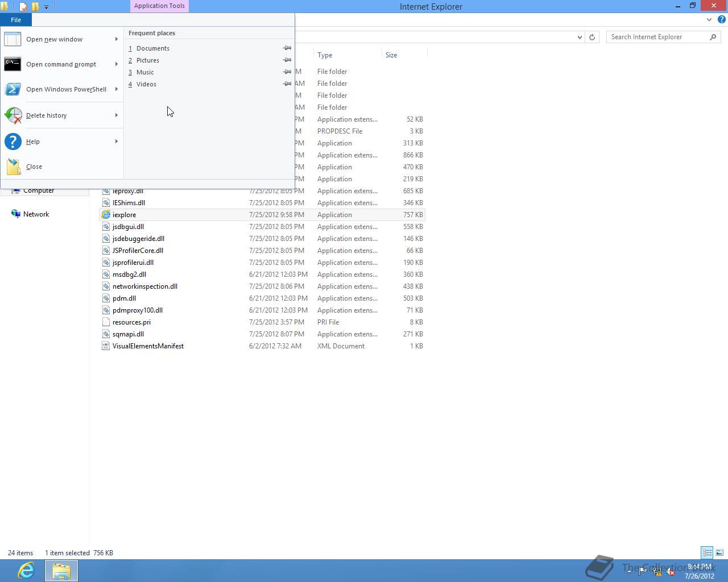Open the address bar history dropdown

point(580,37)
